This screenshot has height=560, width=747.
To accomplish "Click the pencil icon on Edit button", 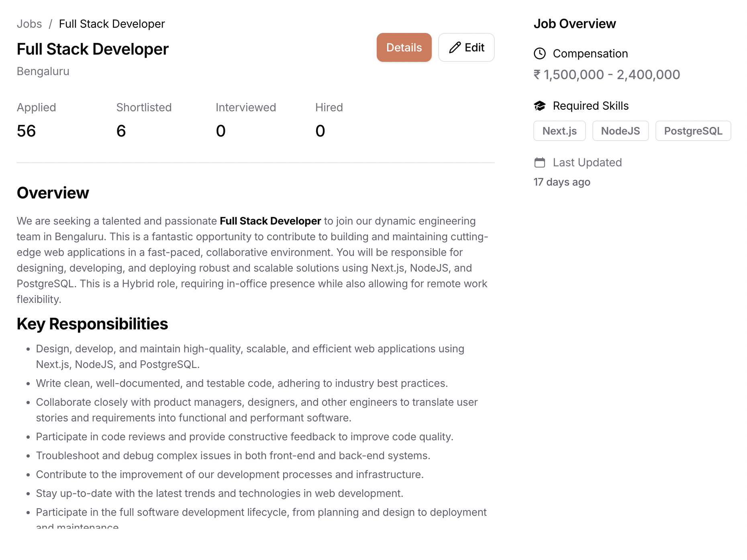I will tap(455, 48).
